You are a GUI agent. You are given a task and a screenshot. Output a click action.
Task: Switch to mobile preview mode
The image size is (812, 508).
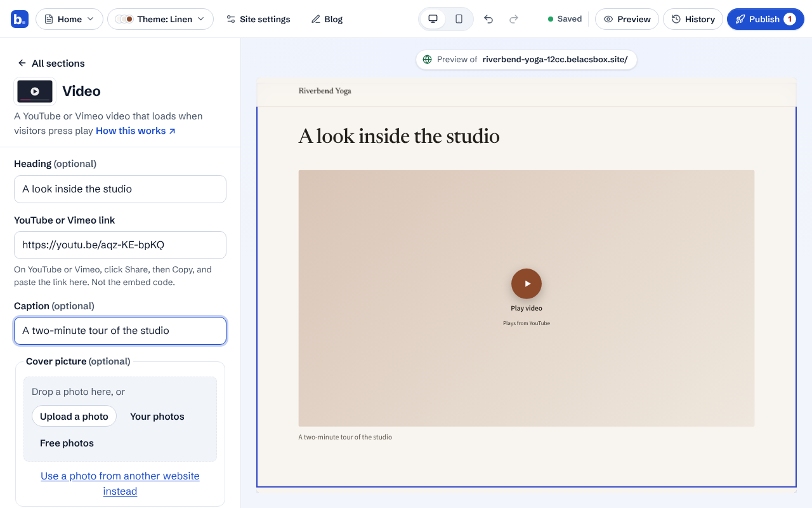tap(459, 19)
